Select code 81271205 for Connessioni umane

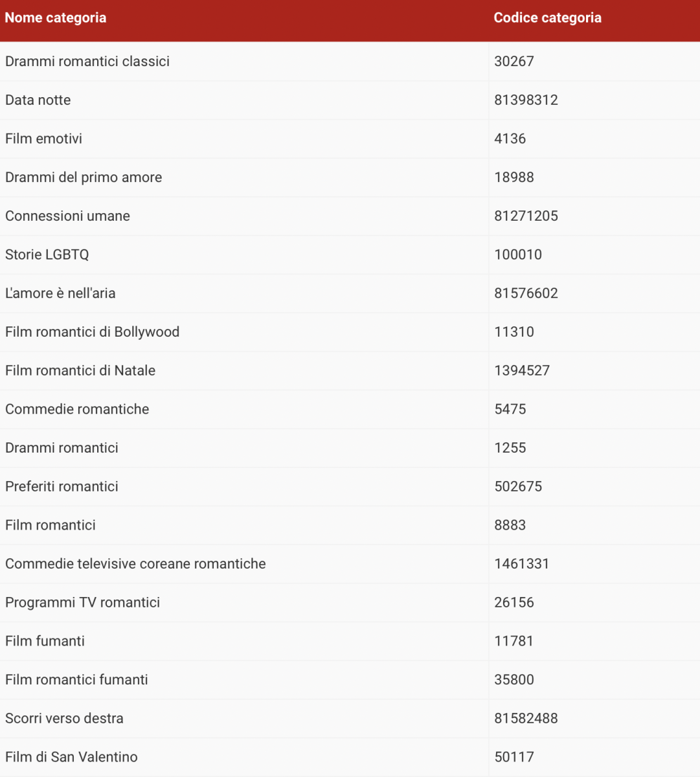(x=526, y=216)
